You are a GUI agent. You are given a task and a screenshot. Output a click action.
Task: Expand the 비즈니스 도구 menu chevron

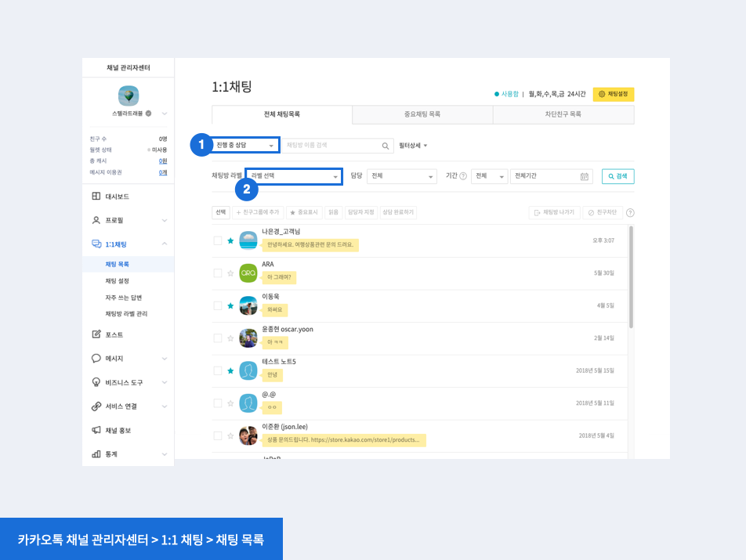point(164,382)
